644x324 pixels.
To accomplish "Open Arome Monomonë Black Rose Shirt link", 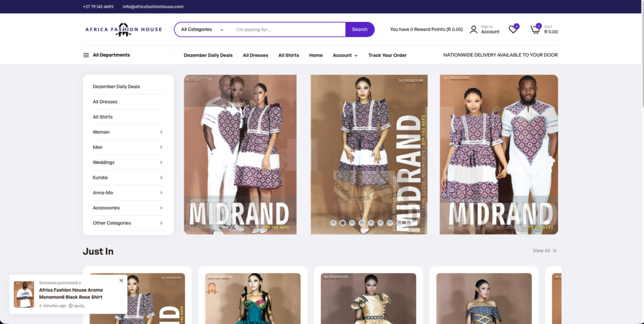I will (x=71, y=294).
